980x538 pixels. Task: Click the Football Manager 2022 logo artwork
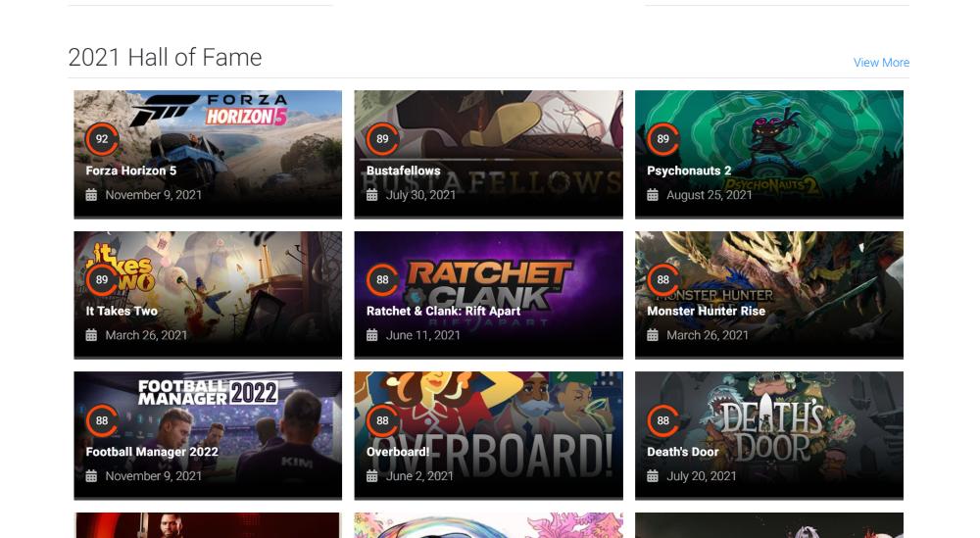(208, 392)
